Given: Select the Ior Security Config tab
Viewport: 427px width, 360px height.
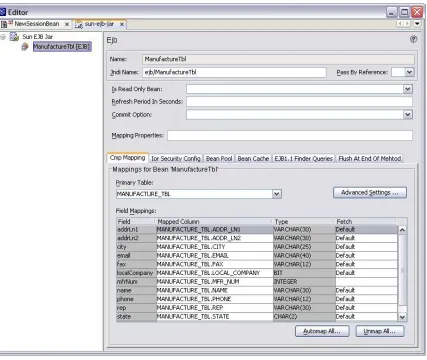Looking at the screenshot, I should [x=176, y=159].
